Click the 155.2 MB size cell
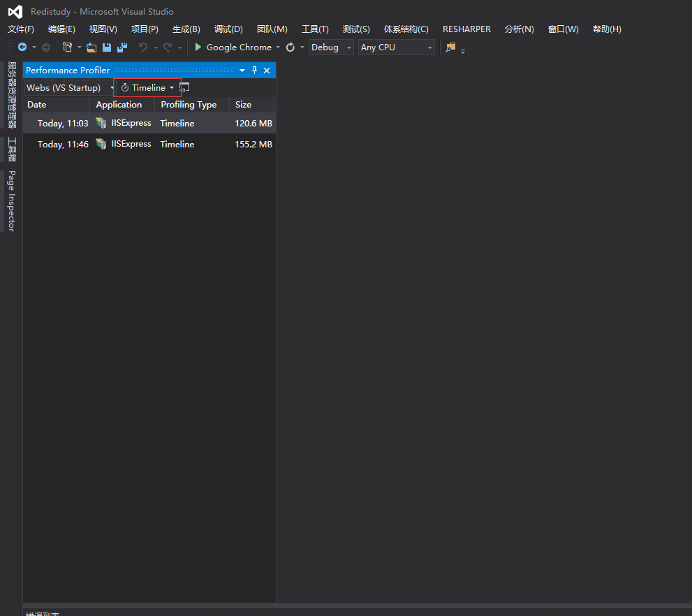 pos(253,144)
